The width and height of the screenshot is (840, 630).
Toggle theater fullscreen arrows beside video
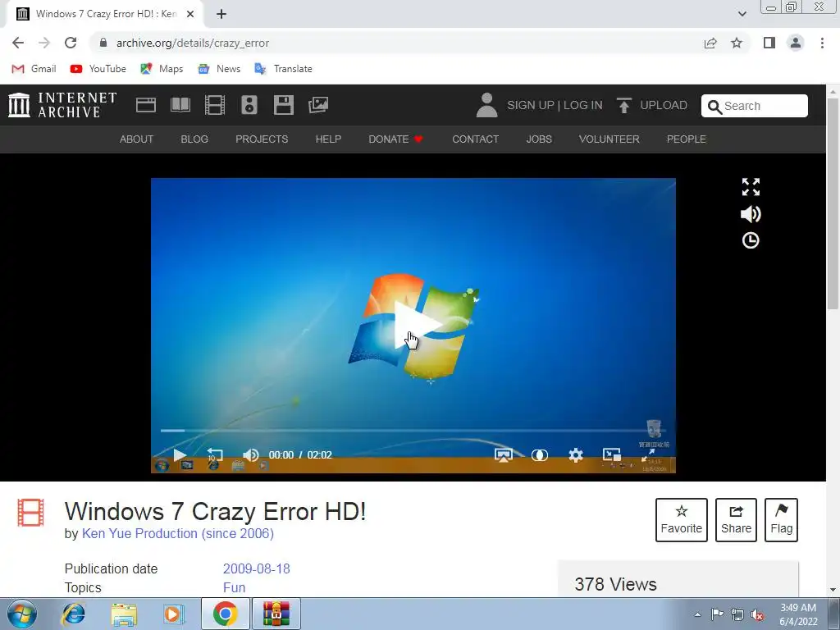point(751,187)
